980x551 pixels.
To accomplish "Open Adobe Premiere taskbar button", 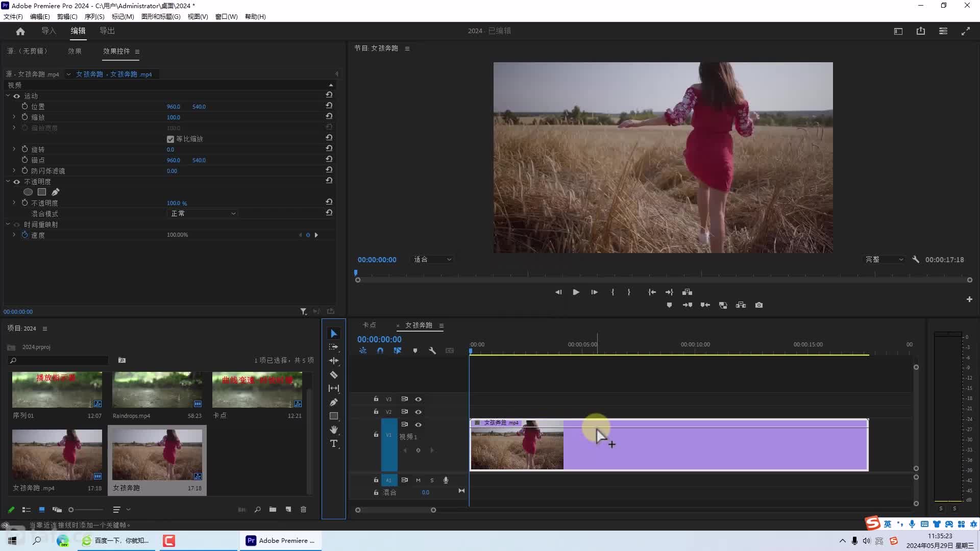I will 281,540.
